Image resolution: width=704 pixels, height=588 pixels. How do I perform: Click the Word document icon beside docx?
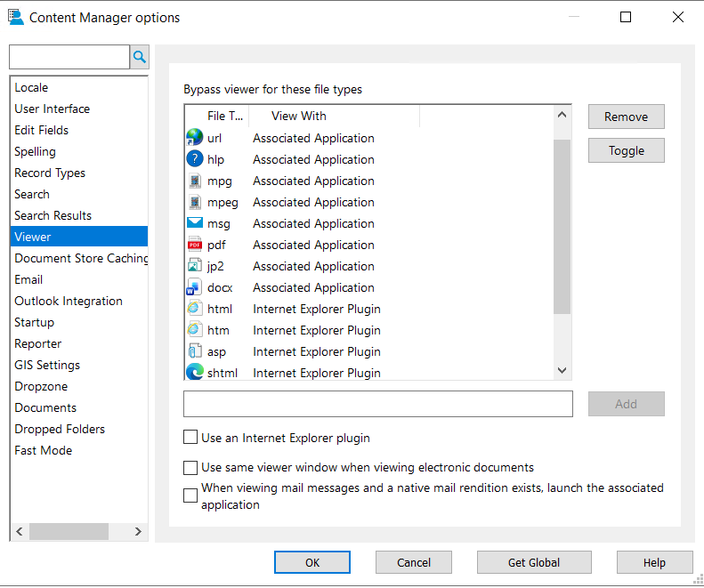pyautogui.click(x=193, y=287)
